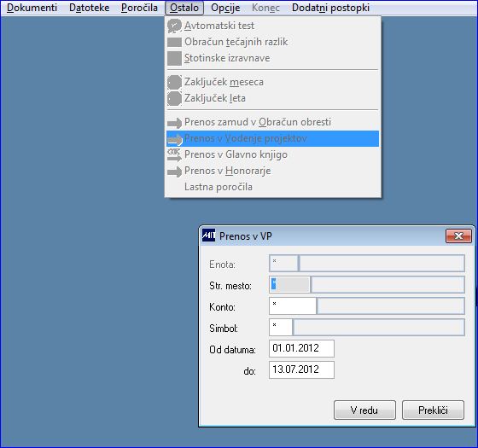478x448 pixels.
Task: Click the Zaključek leta octagon icon
Action: point(174,98)
